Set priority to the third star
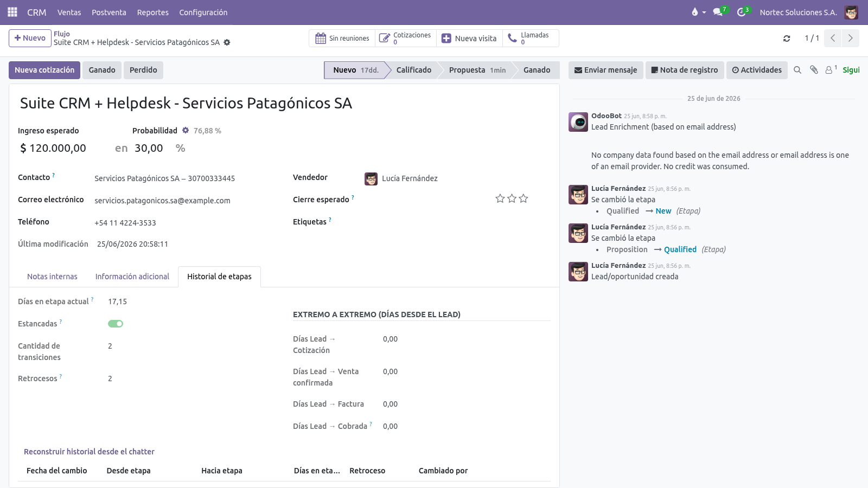 pos(524,198)
